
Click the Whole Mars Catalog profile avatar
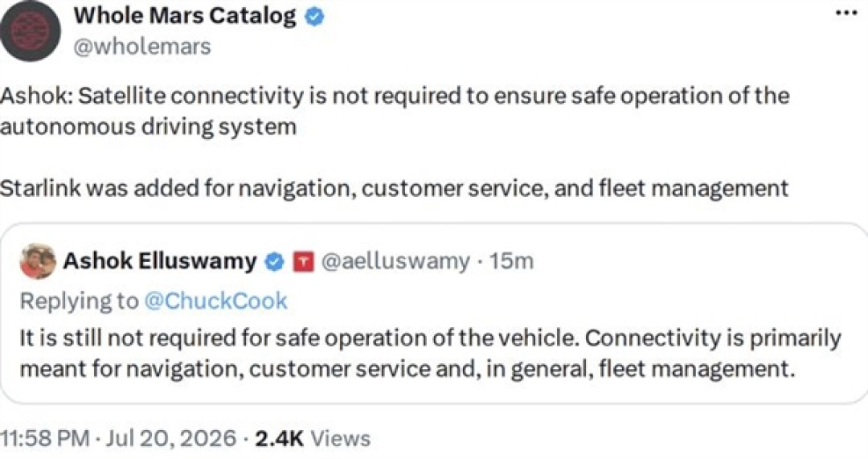point(31,31)
